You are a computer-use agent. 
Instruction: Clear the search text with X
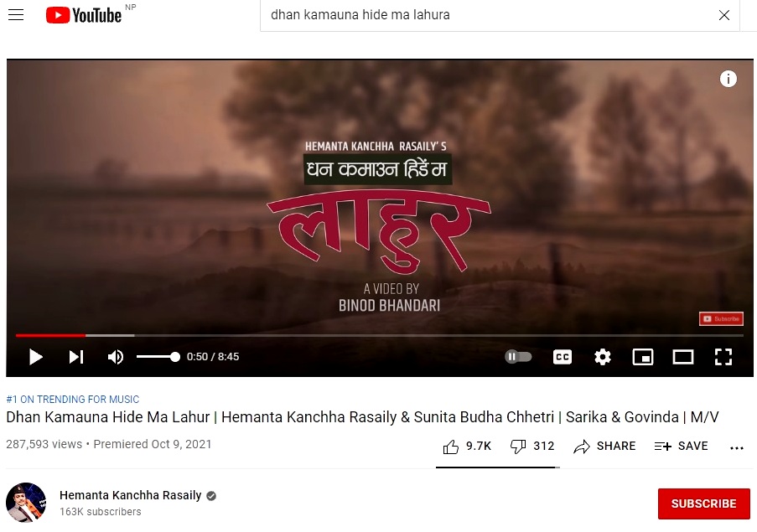click(723, 15)
